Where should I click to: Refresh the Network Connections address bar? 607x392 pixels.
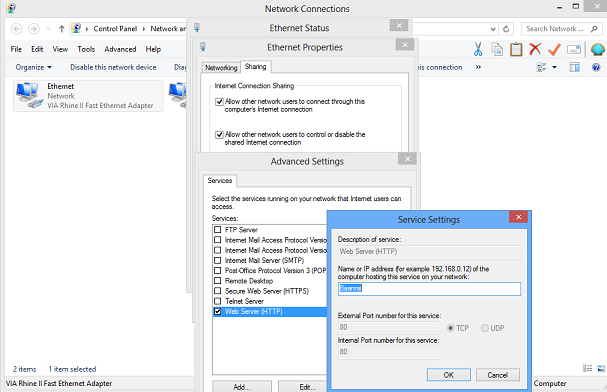pos(506,29)
